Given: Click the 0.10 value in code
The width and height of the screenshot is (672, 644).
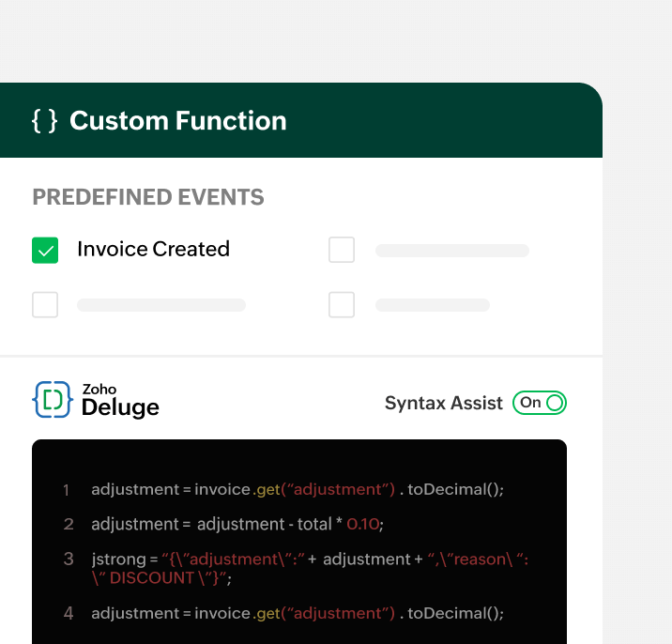Looking at the screenshot, I should click(363, 524).
